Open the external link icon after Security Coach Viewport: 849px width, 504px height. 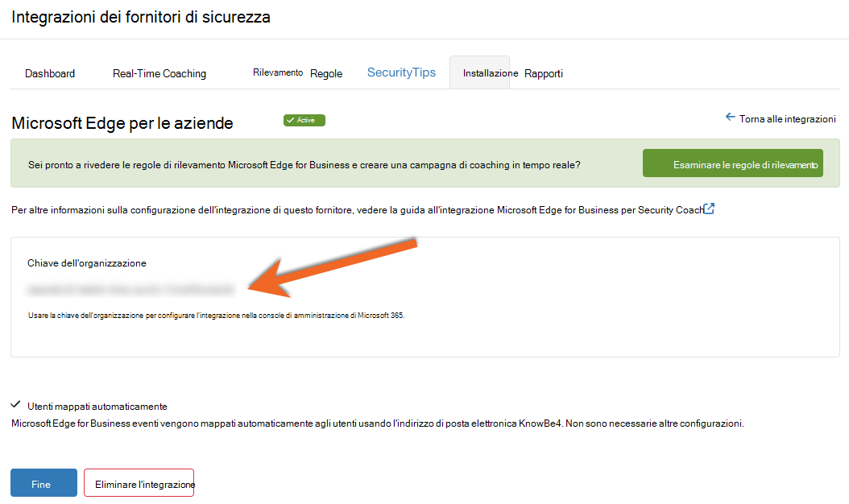tap(709, 209)
